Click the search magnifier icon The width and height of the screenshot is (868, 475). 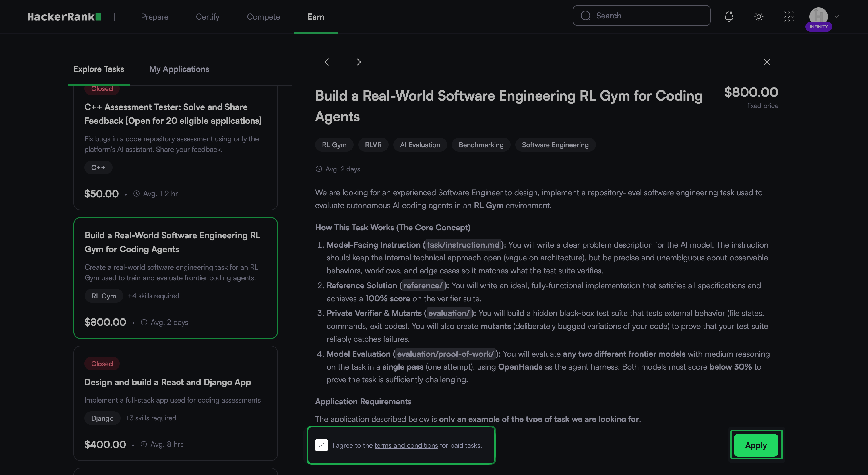[586, 16]
